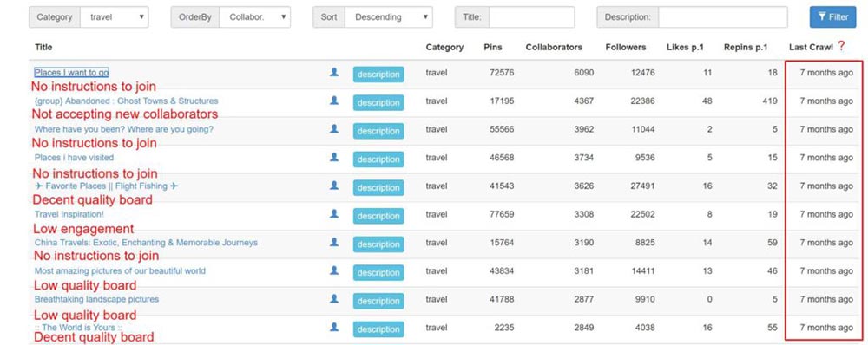The image size is (868, 345).
Task: Click user icon for The World is Yours
Action: click(x=334, y=327)
